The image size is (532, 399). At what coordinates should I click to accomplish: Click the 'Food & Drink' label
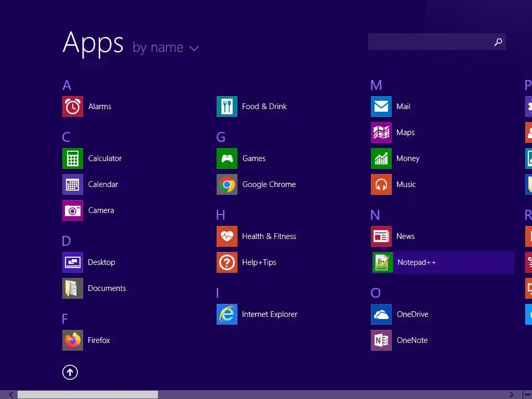click(264, 107)
